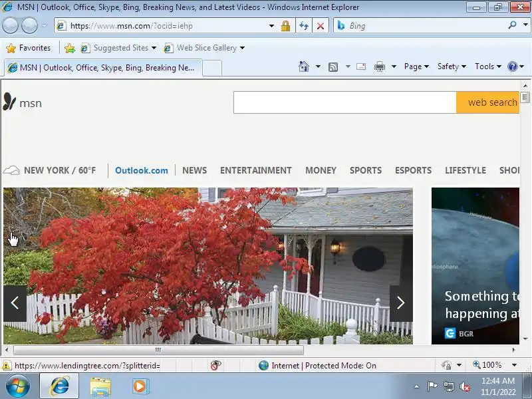Open the Favorites center
Image resolution: width=532 pixels, height=399 pixels.
(x=29, y=48)
